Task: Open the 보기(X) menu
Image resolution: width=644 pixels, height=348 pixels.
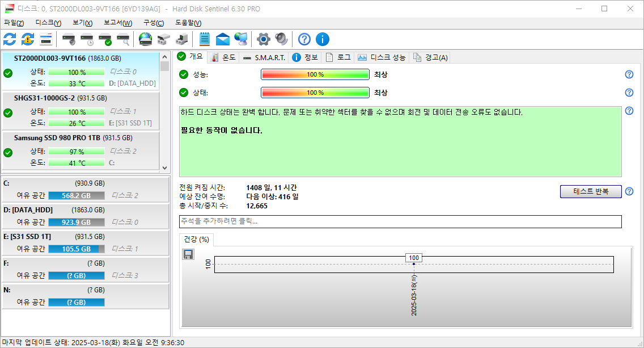Action: [82, 23]
